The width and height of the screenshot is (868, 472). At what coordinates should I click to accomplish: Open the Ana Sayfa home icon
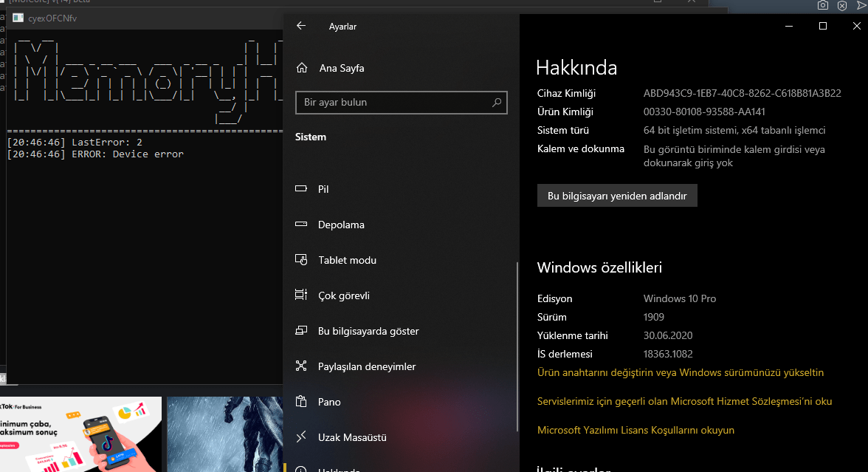click(302, 68)
